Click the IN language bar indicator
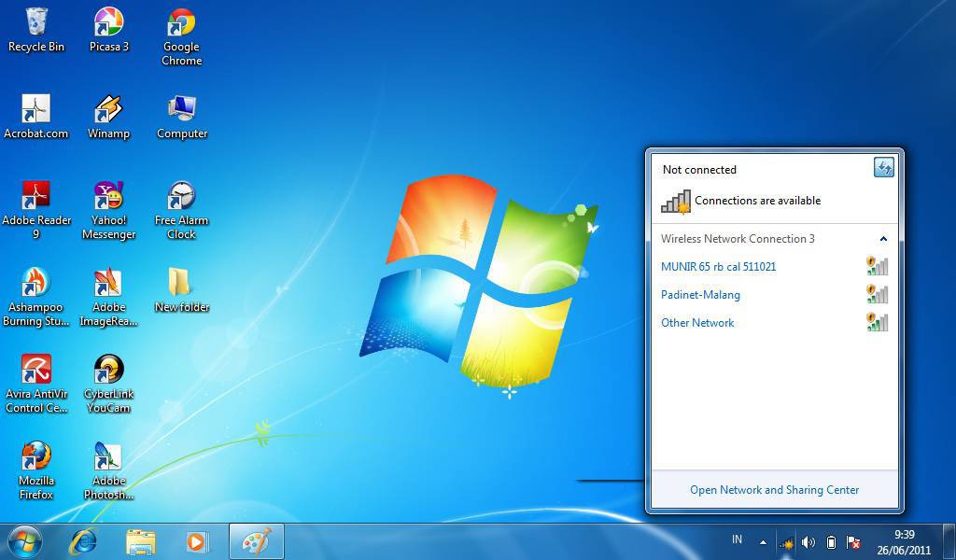This screenshot has height=560, width=956. [738, 539]
